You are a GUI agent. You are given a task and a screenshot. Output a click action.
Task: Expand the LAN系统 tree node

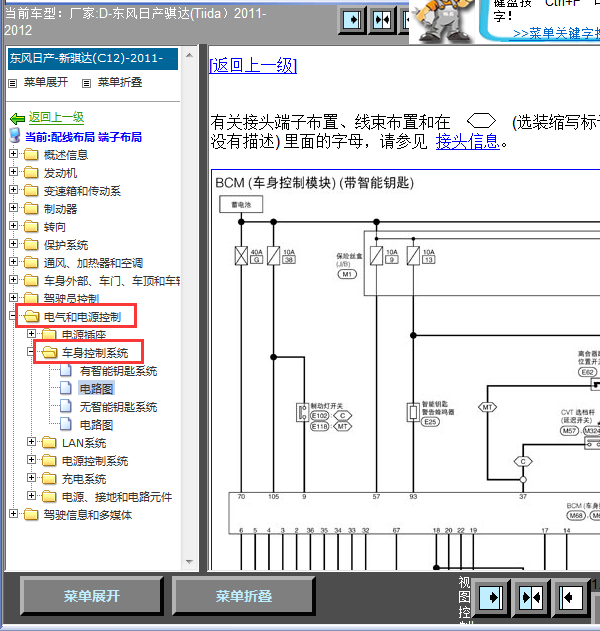pos(31,441)
